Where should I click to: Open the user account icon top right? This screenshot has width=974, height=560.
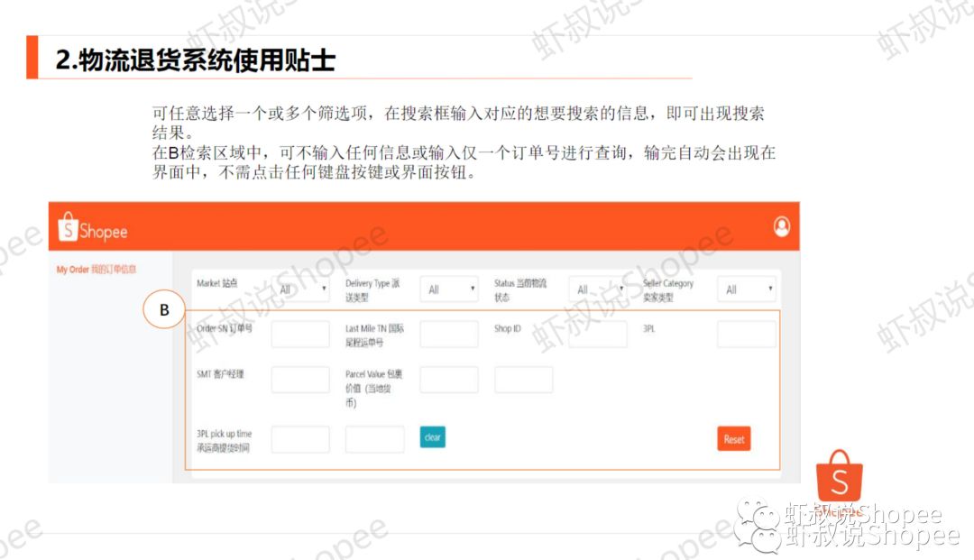tap(784, 226)
